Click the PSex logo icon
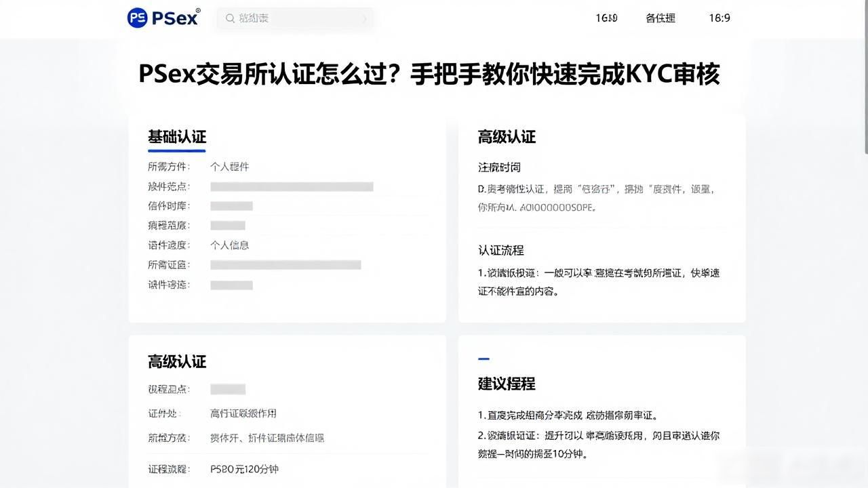 coord(137,18)
